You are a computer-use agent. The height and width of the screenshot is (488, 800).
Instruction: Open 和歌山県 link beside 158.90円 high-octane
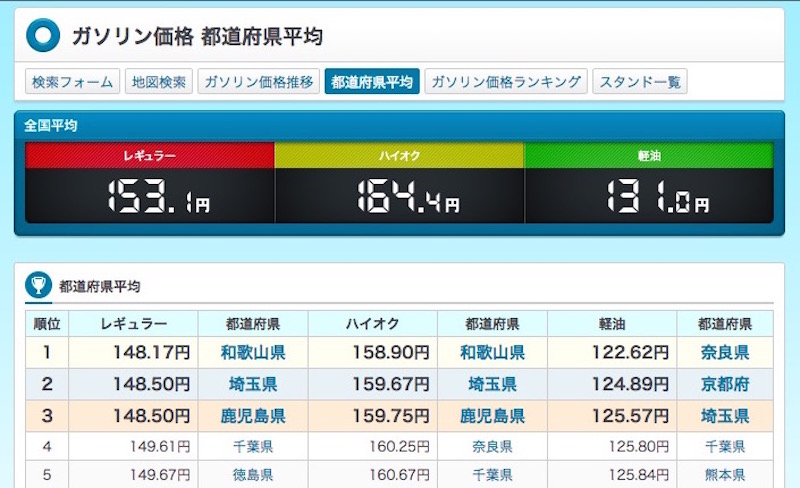click(x=492, y=352)
